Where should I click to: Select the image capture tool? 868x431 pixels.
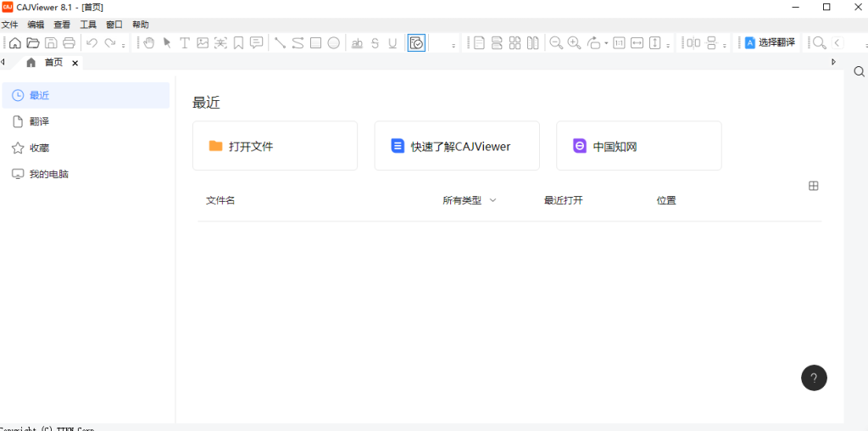[203, 42]
